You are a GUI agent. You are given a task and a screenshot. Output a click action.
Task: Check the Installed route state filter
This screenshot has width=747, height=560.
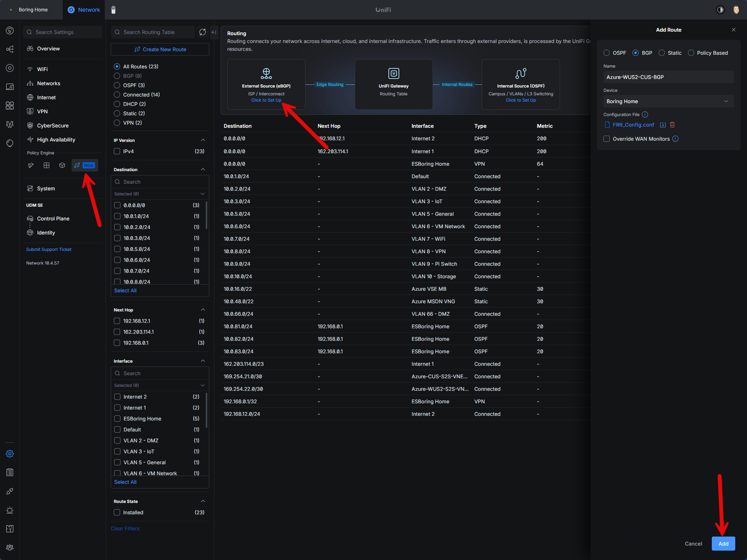pos(117,512)
